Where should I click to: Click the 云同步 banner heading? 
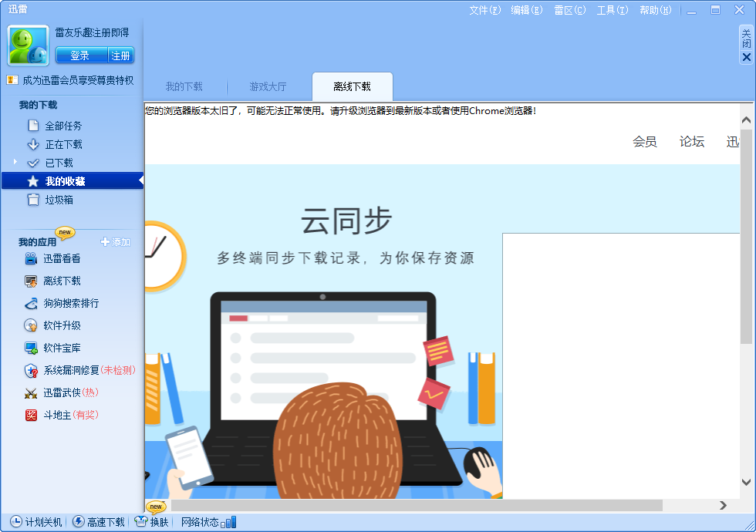[346, 221]
